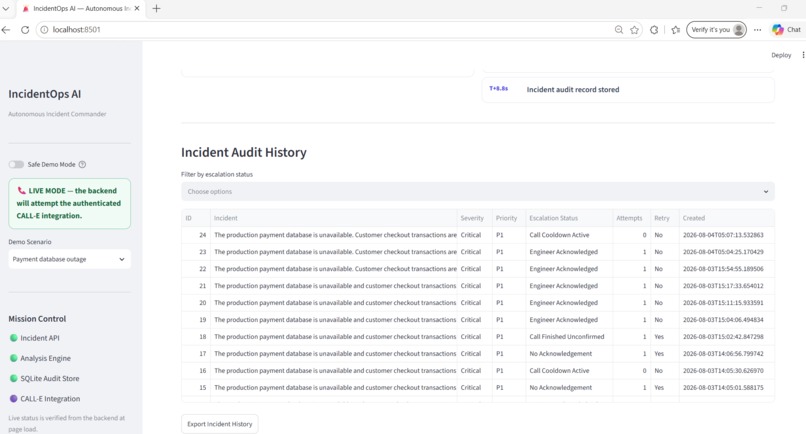Select incident ID 24 cell
806x434 pixels.
pyautogui.click(x=196, y=235)
